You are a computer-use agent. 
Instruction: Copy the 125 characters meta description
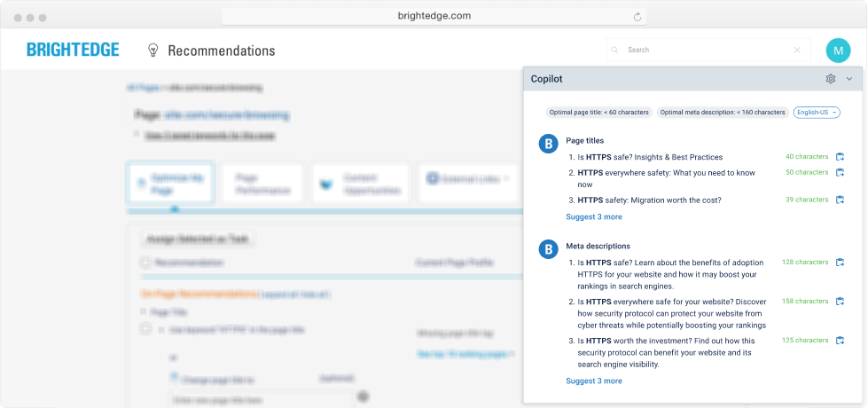(x=840, y=341)
